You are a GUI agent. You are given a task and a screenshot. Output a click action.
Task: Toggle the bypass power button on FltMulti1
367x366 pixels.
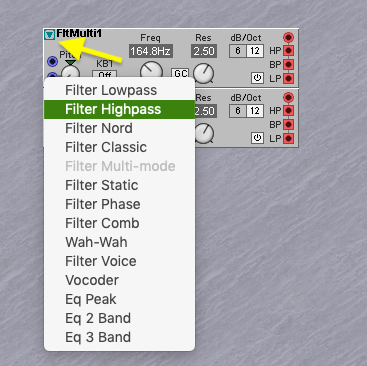[x=257, y=78]
